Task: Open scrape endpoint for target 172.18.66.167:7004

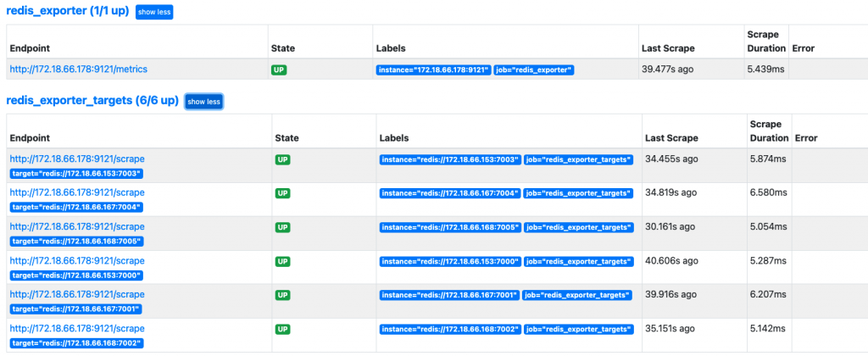Action: tap(77, 192)
